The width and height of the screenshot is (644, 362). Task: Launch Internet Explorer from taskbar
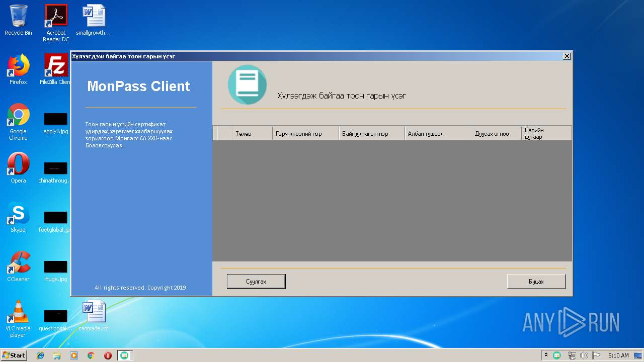click(x=40, y=355)
